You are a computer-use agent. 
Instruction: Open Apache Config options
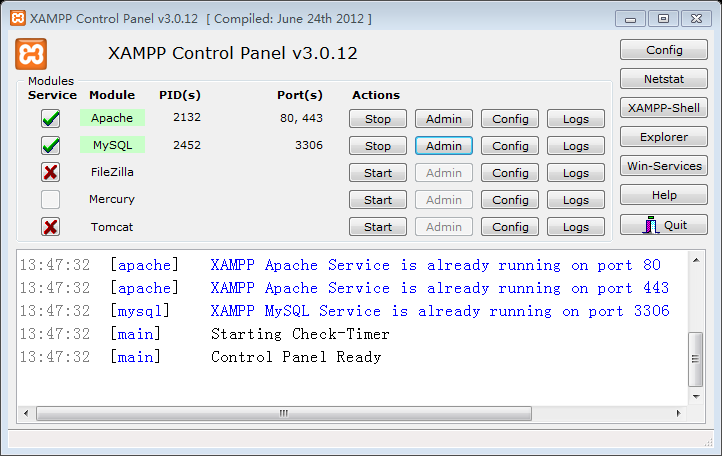[510, 119]
